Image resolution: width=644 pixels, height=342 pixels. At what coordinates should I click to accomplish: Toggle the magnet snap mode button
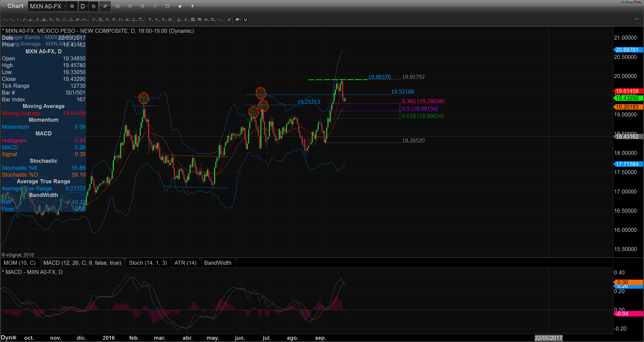pyautogui.click(x=245, y=20)
